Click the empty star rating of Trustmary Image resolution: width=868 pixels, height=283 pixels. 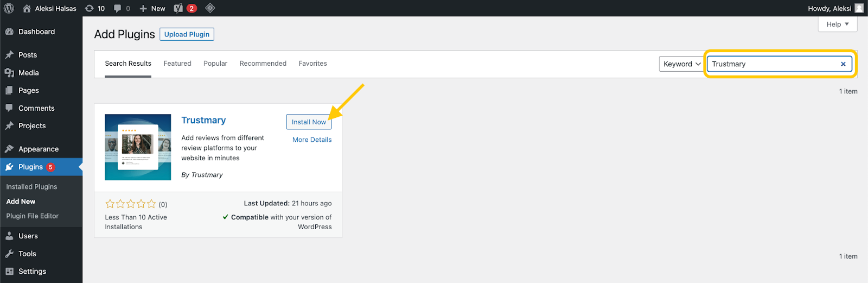pos(131,204)
